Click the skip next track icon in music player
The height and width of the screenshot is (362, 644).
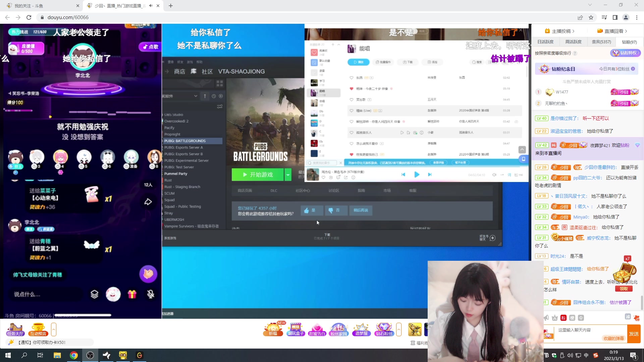tap(430, 174)
